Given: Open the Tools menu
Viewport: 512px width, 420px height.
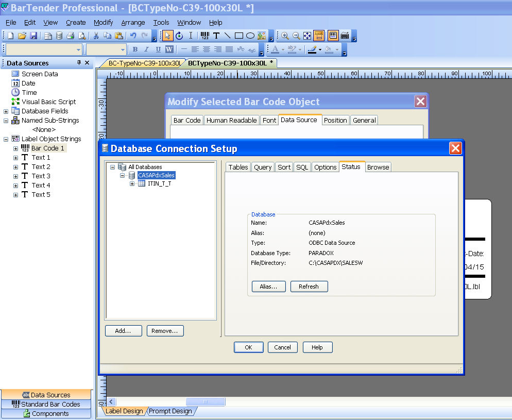Looking at the screenshot, I should [x=161, y=23].
